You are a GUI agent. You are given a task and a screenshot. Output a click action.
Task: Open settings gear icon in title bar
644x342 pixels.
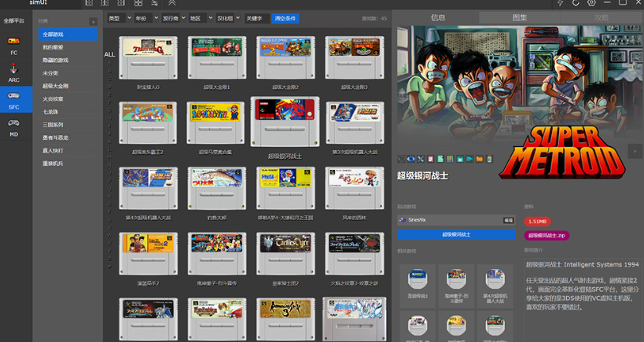coord(591,3)
